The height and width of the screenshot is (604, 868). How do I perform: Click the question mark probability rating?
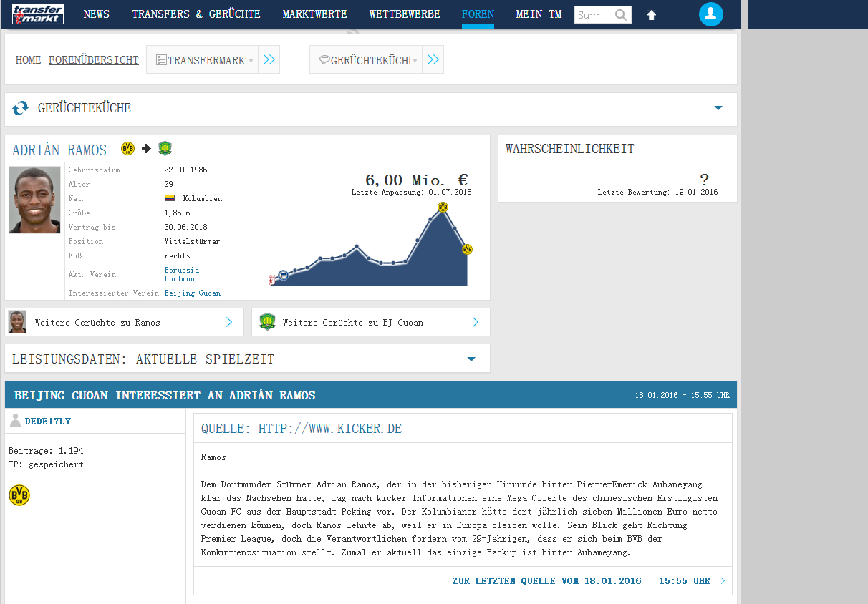(704, 180)
